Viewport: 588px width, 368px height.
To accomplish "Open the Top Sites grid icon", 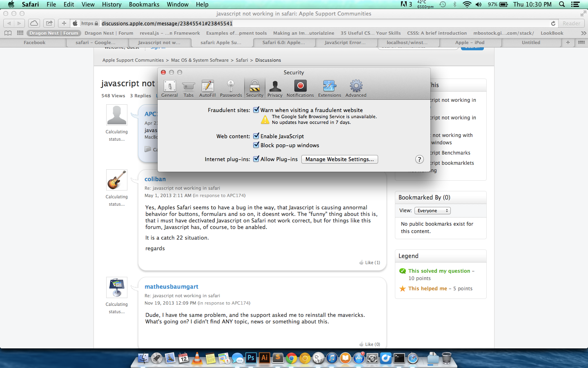I will pyautogui.click(x=20, y=33).
